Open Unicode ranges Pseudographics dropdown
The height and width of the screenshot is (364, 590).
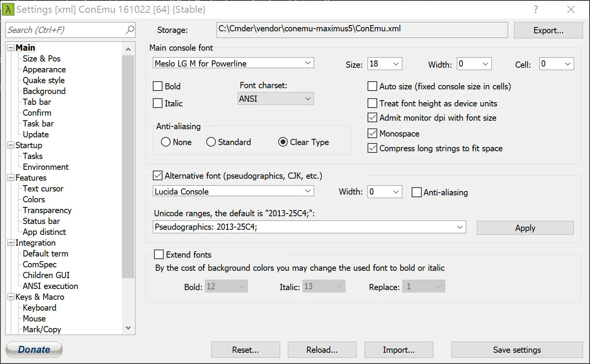[310, 227]
